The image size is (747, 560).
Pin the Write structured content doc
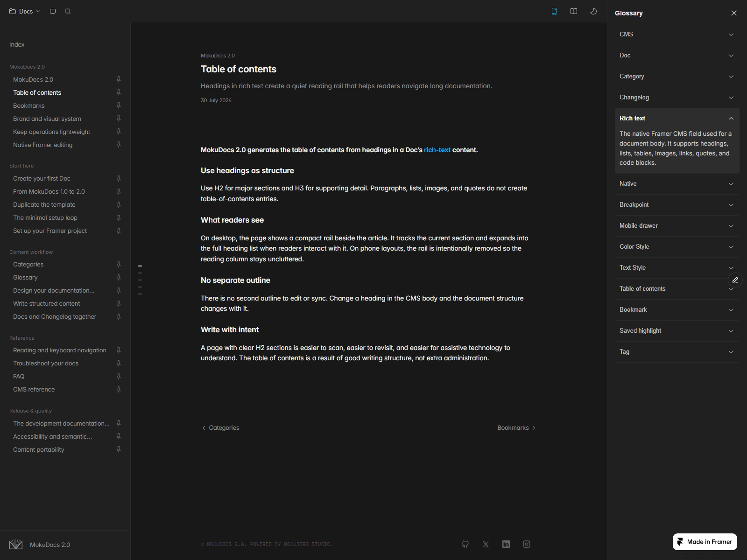point(119,303)
